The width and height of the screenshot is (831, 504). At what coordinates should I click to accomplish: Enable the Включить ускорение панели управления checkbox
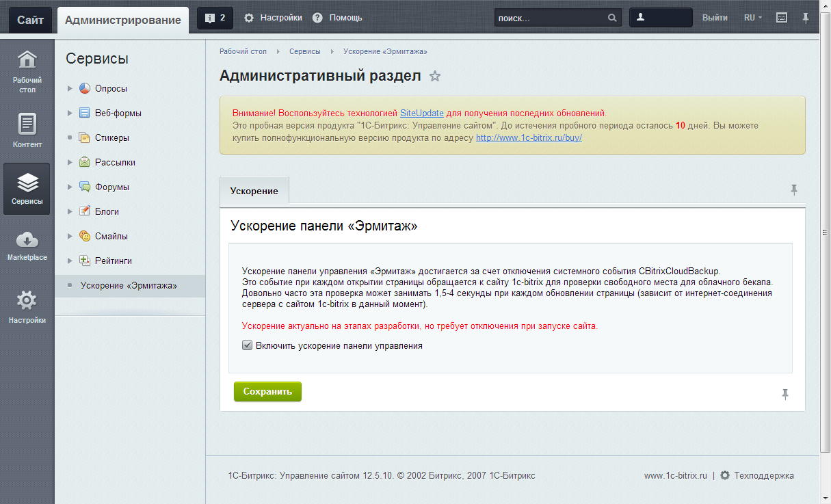pyautogui.click(x=246, y=346)
